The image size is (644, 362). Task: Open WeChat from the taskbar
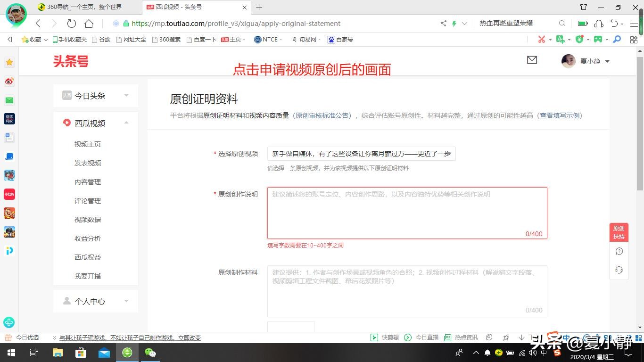(x=150, y=353)
